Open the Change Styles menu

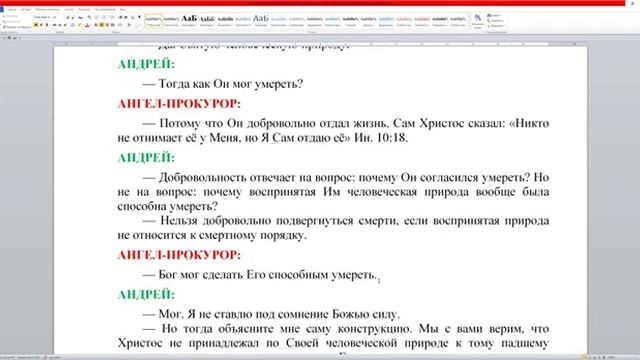[477, 20]
